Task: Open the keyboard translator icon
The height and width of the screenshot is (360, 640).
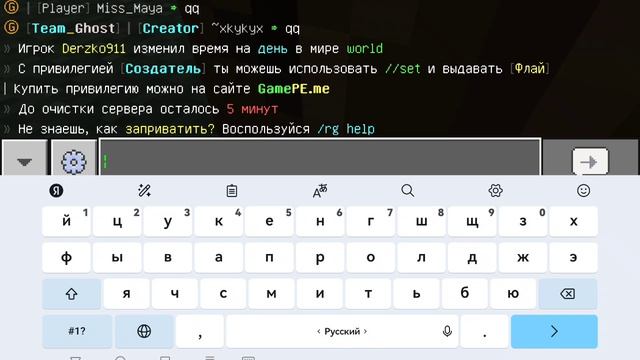Action: tap(320, 191)
